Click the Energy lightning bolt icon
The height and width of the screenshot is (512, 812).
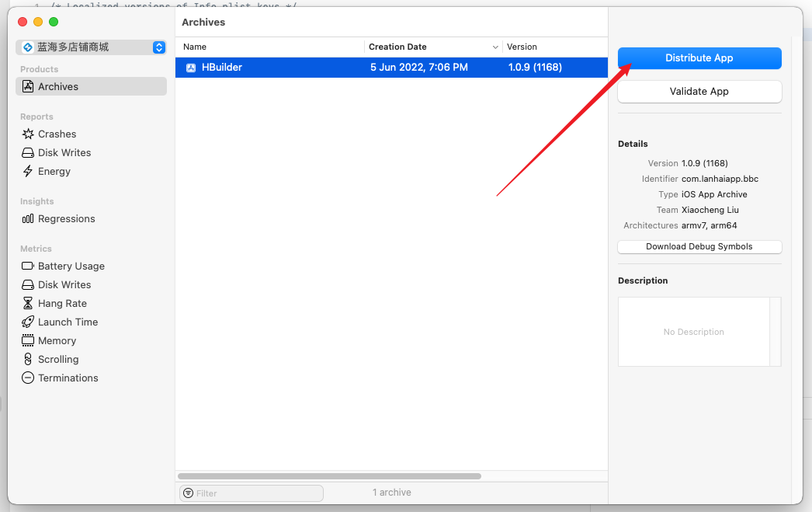tap(28, 171)
